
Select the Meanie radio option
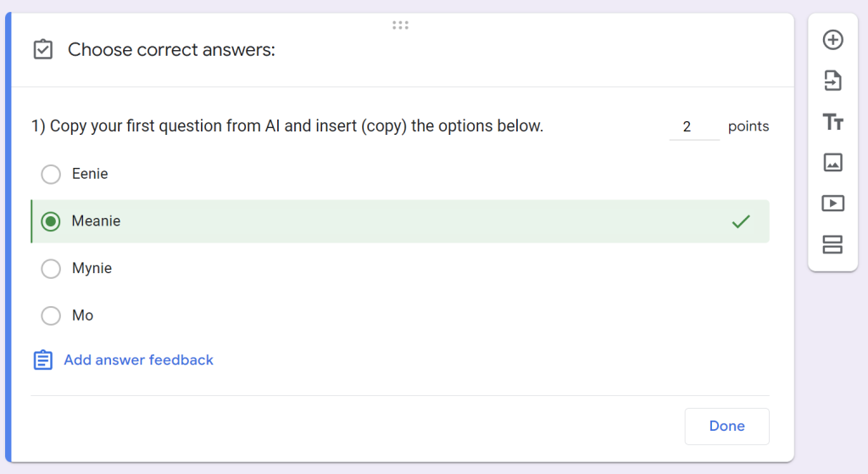click(x=51, y=221)
